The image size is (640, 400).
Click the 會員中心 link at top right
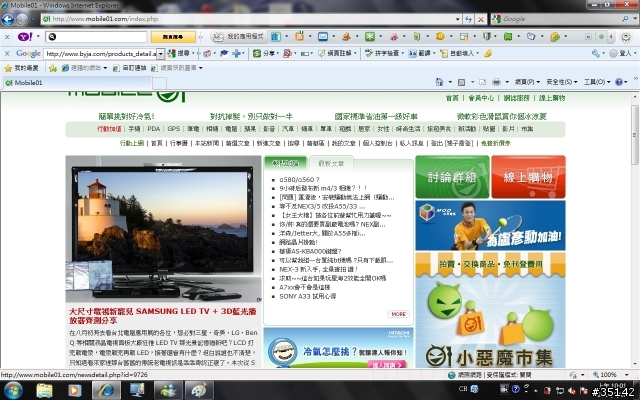coord(481,98)
